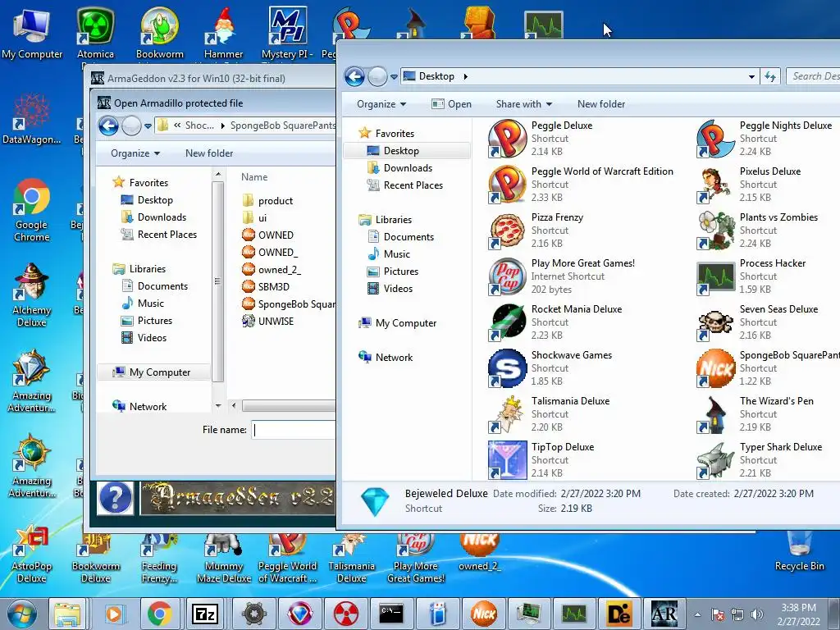The image size is (840, 630).
Task: Open the Share with dropdown
Action: click(x=524, y=104)
